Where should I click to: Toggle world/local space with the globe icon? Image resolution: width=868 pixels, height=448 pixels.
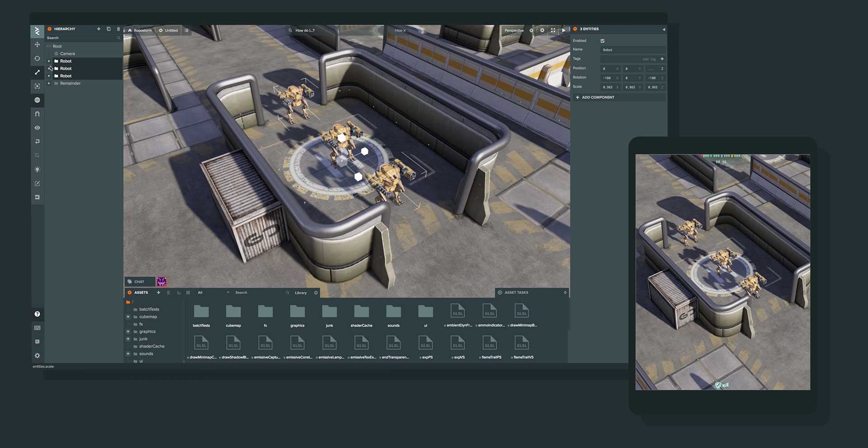click(38, 100)
